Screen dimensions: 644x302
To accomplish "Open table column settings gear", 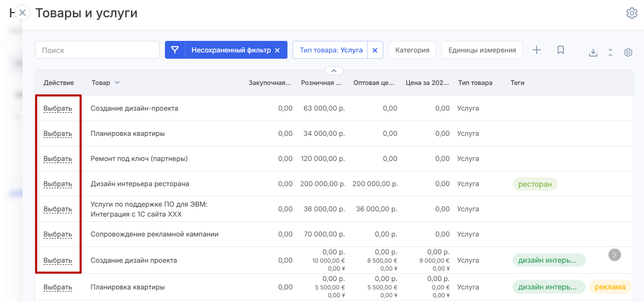I will (628, 52).
